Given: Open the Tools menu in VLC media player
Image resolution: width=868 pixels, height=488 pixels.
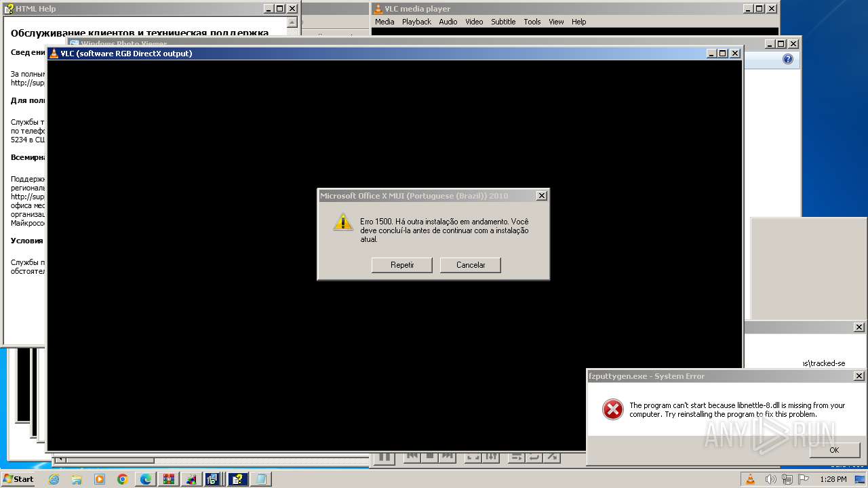Looking at the screenshot, I should tap(532, 22).
